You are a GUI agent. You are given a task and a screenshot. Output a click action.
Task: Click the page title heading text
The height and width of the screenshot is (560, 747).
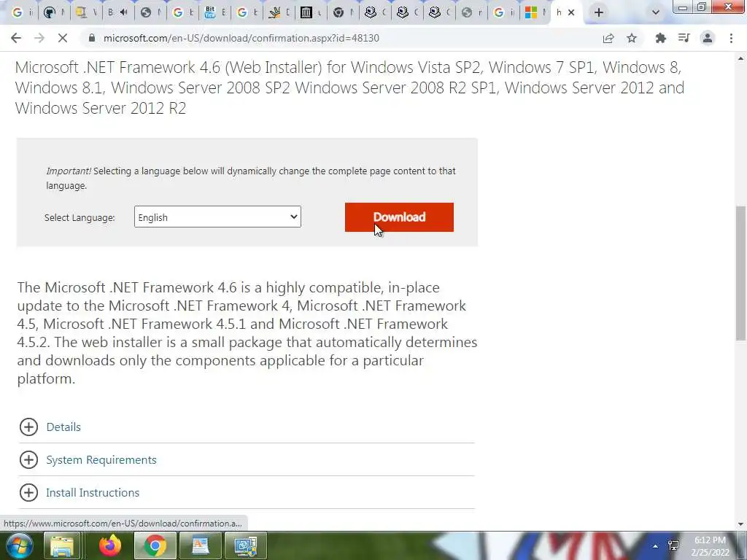pyautogui.click(x=349, y=87)
